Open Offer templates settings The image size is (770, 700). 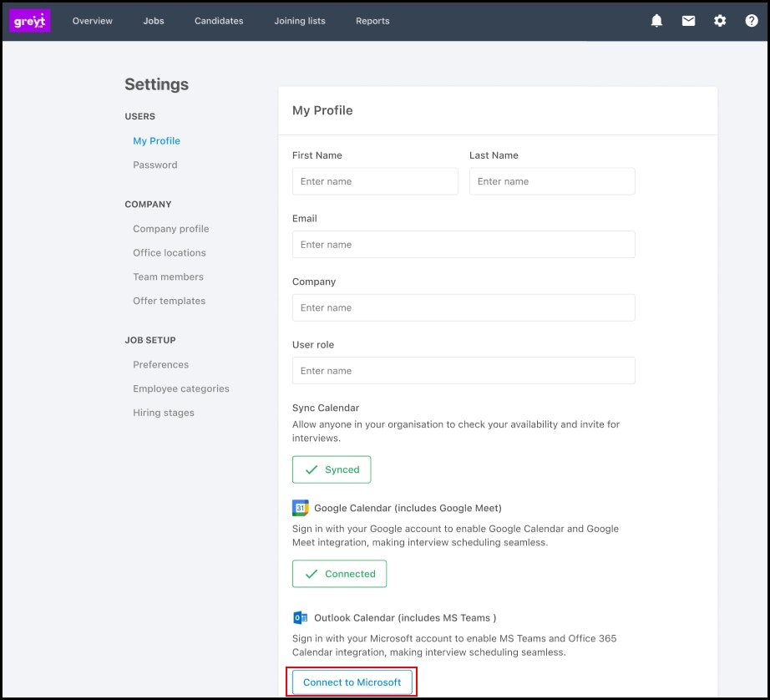point(170,301)
